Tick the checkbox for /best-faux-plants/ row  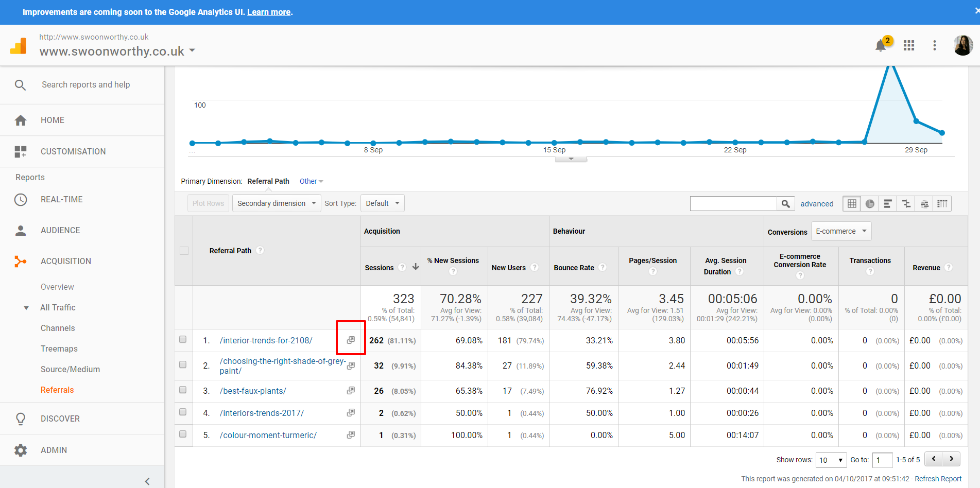183,390
